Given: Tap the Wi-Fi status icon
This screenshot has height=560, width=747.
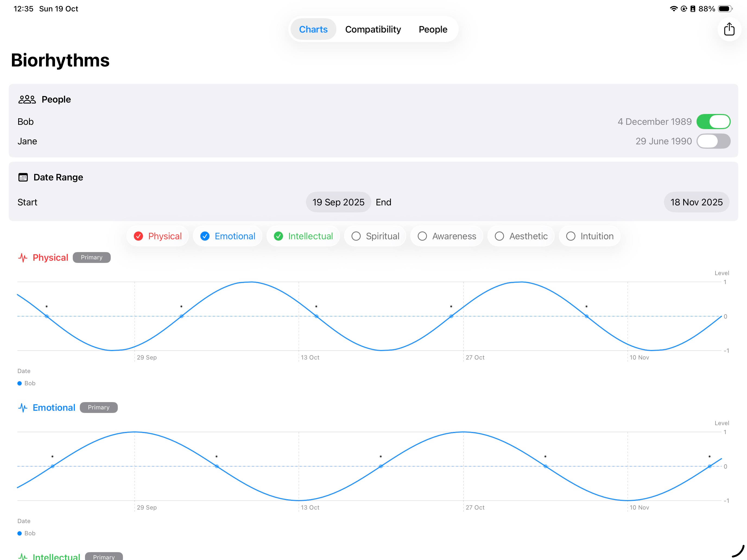Looking at the screenshot, I should point(673,9).
